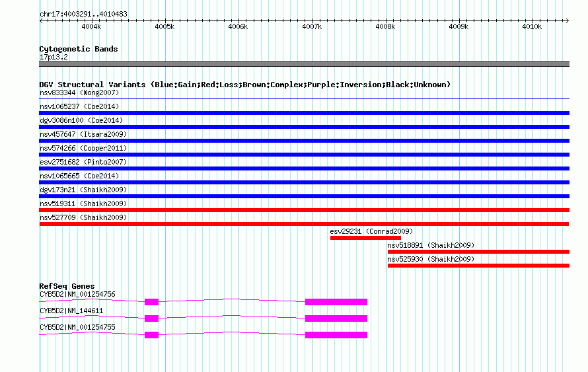Click the thin blue nsv833344 variant line
Viewport: 588px width, 372px height.
[304, 99]
